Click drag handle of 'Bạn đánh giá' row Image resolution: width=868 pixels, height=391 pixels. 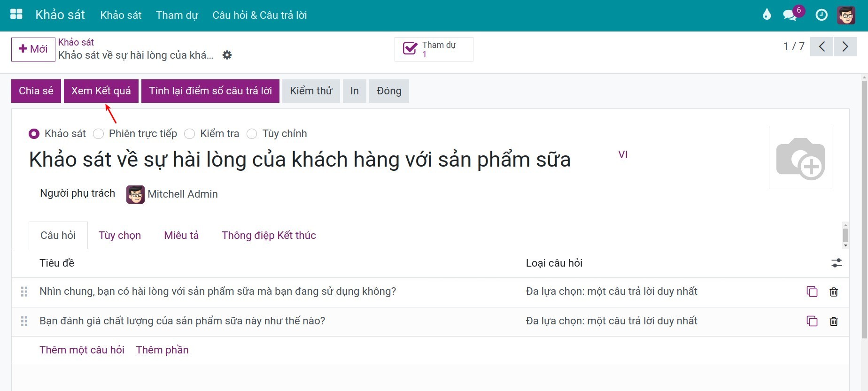24,321
